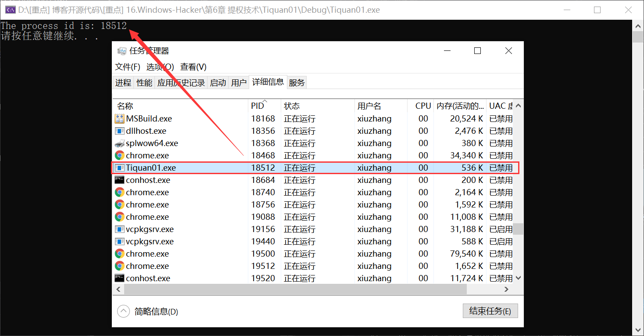The height and width of the screenshot is (336, 644).
Task: Click the Chrome icon for PID 18740
Action: point(119,192)
